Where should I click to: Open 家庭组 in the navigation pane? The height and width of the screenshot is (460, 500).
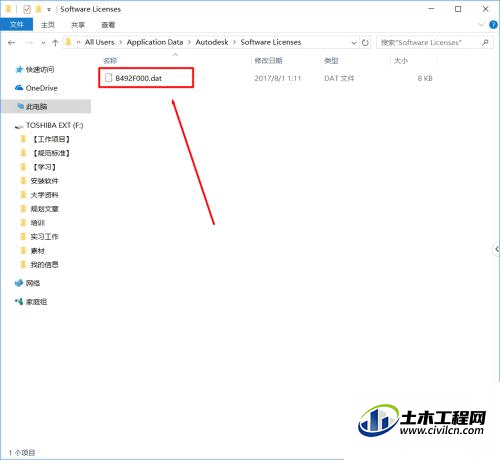37,302
